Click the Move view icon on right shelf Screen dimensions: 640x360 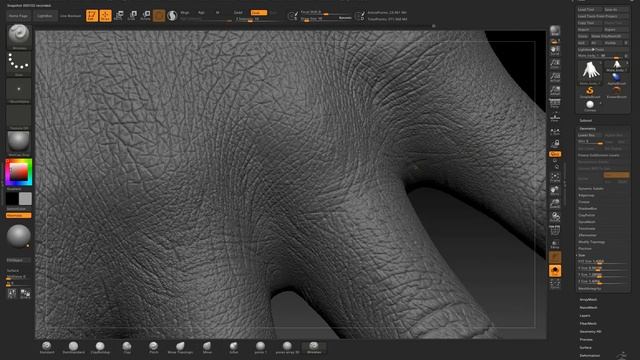click(555, 190)
